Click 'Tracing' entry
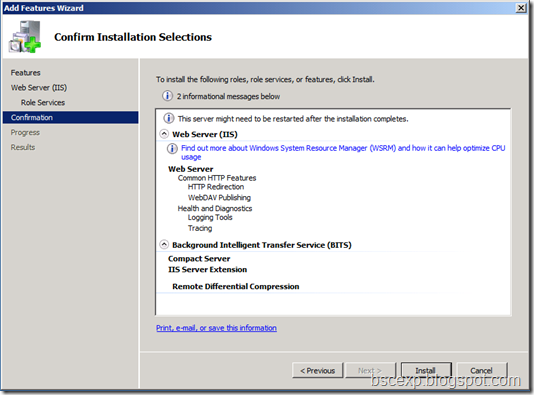This screenshot has height=395, width=534. [200, 228]
